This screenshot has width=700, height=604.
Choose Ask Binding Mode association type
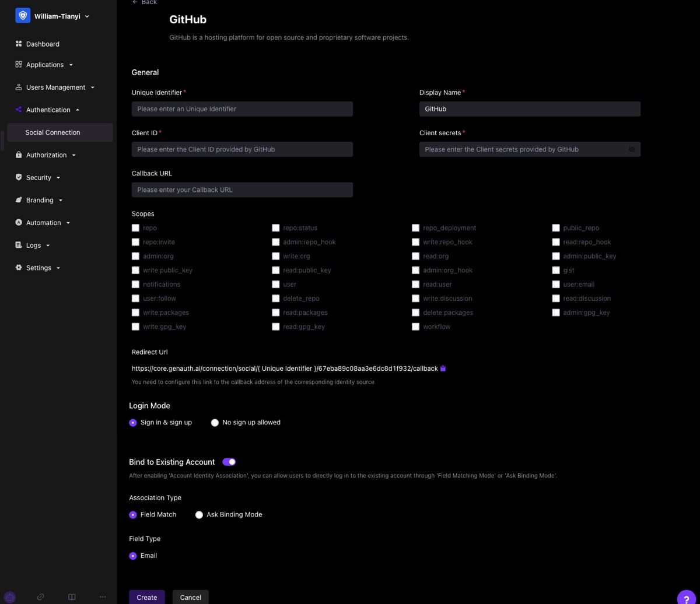(x=199, y=515)
